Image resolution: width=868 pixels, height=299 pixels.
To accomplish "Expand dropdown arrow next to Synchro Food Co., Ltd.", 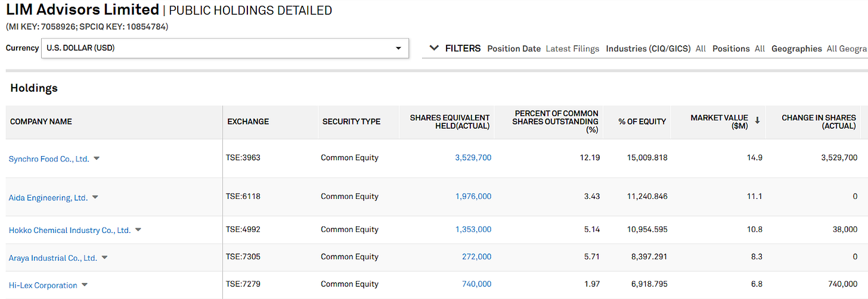I will coord(97,158).
